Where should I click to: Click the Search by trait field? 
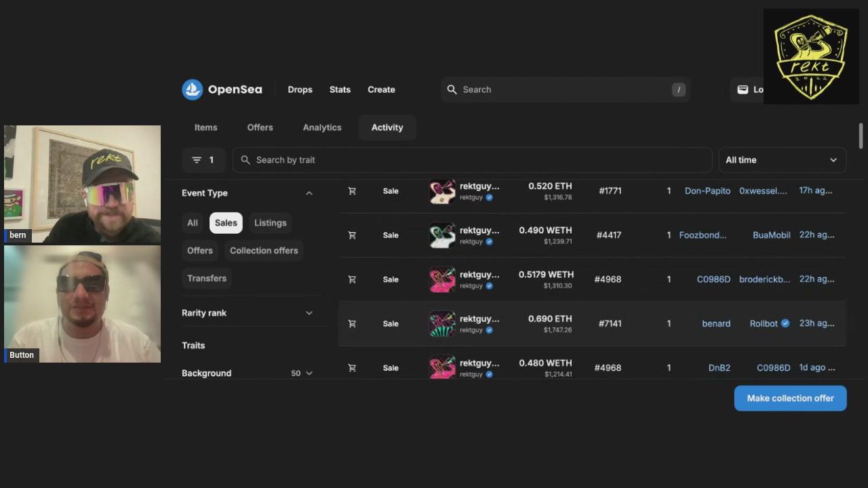(x=475, y=160)
